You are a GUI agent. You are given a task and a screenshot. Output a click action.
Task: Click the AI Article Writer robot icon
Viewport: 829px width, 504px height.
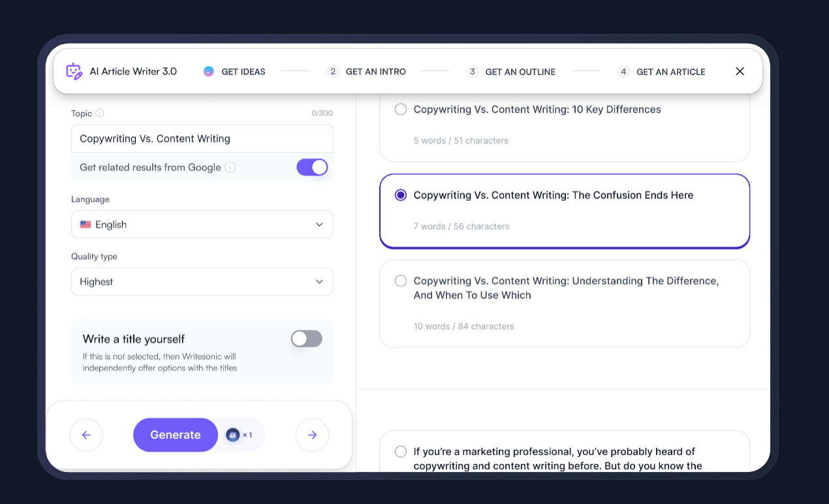click(74, 71)
